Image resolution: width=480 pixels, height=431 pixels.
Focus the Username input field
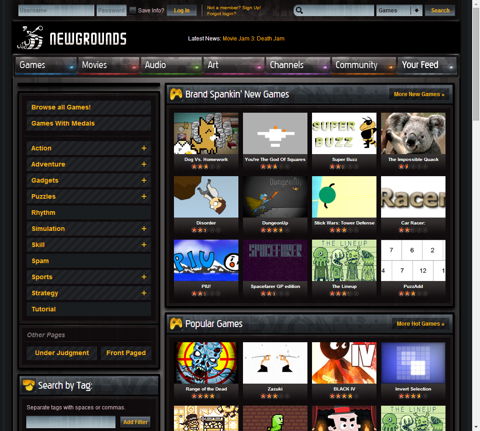tap(56, 10)
